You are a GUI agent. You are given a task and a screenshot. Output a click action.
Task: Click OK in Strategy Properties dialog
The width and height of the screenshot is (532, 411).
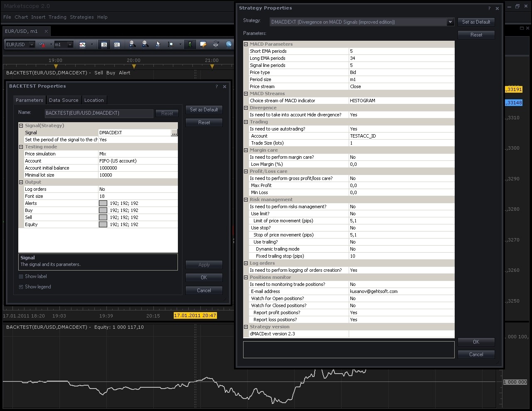476,342
